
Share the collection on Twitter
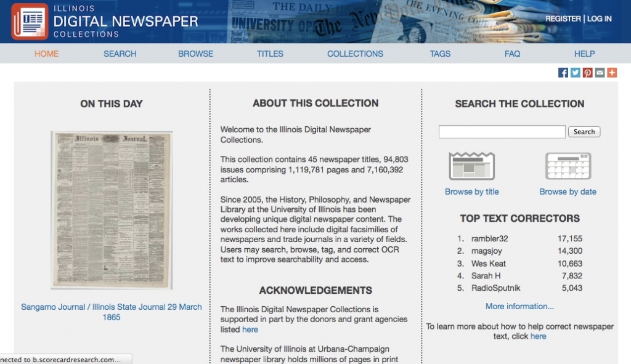[x=574, y=72]
